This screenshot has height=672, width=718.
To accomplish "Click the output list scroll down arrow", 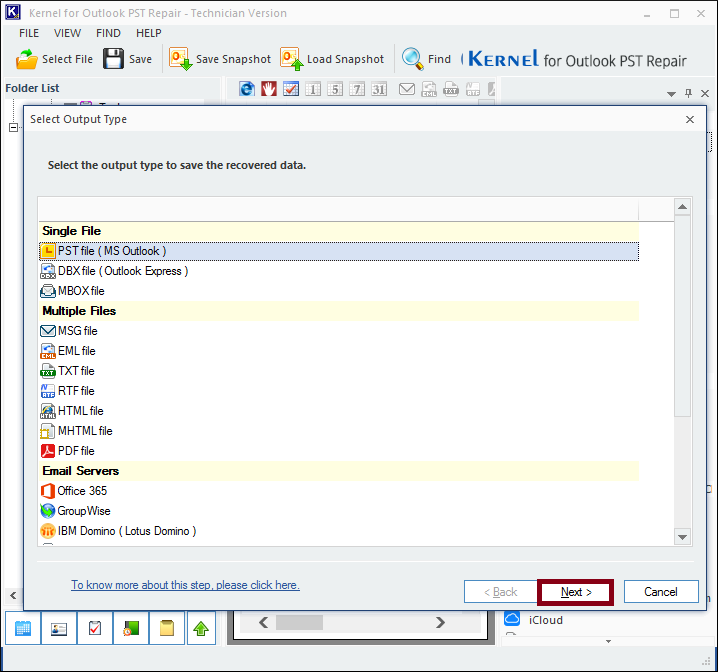I will [x=683, y=537].
